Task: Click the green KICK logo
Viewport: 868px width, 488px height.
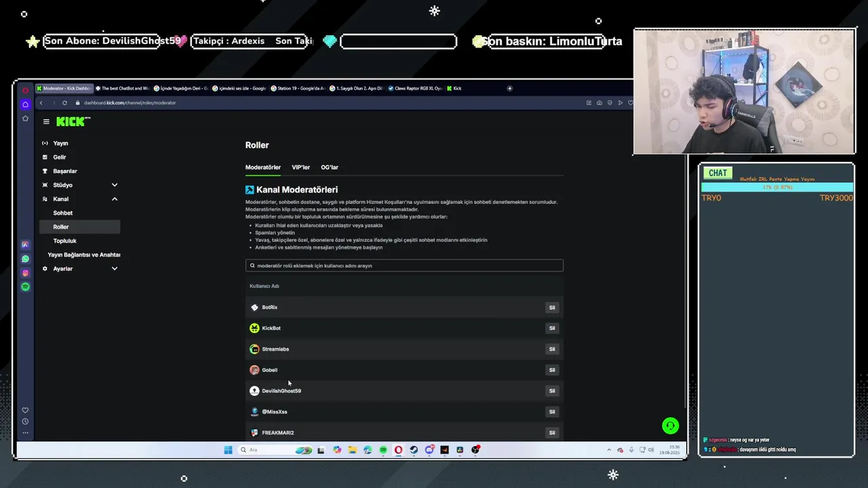Action: point(71,121)
